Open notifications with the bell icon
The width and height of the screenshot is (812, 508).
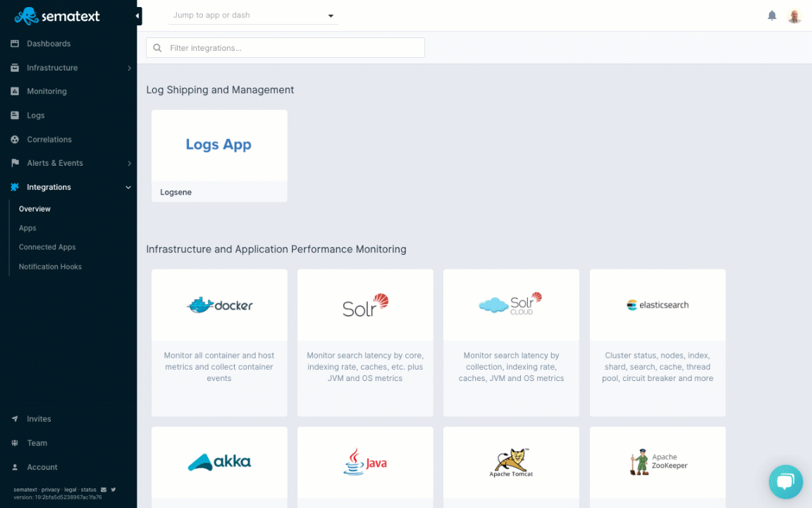tap(772, 16)
